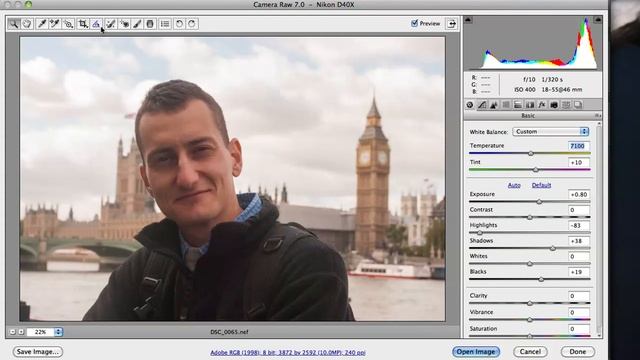Viewport: 640px width, 360px height.
Task: Click the photo preview of DSC_0065.nef
Action: 232,179
